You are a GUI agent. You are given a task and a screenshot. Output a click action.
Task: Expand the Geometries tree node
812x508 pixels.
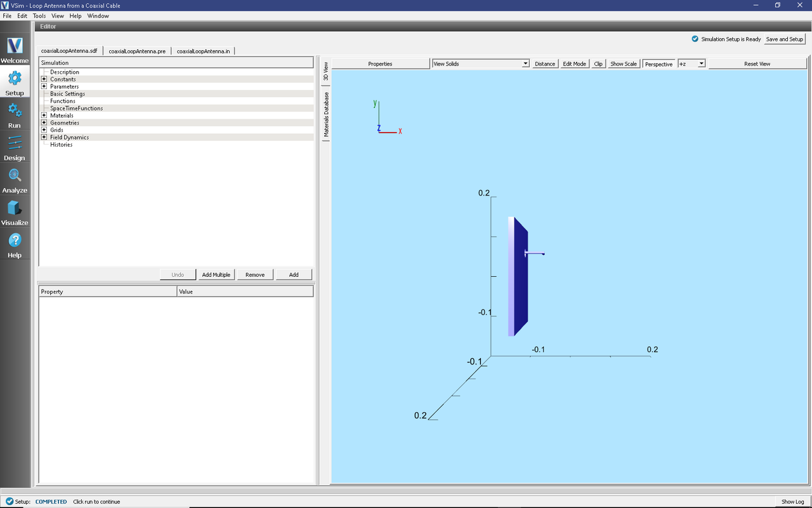click(x=44, y=123)
